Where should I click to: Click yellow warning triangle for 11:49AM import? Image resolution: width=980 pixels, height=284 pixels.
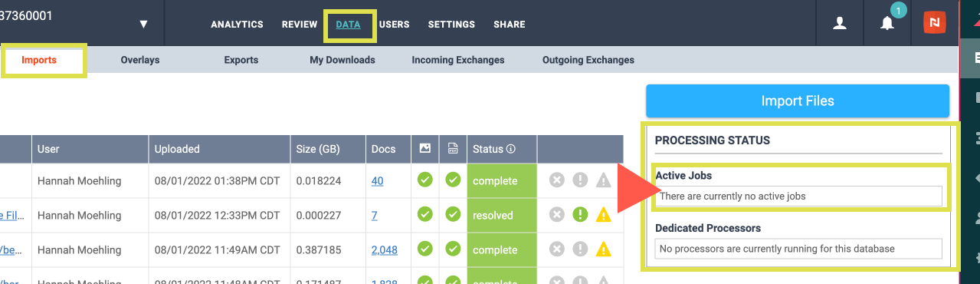(x=603, y=249)
